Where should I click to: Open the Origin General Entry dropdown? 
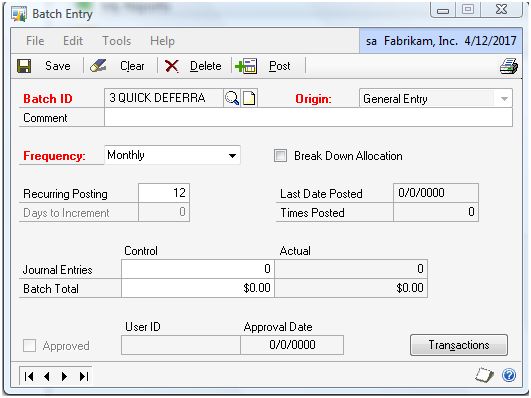coord(504,99)
